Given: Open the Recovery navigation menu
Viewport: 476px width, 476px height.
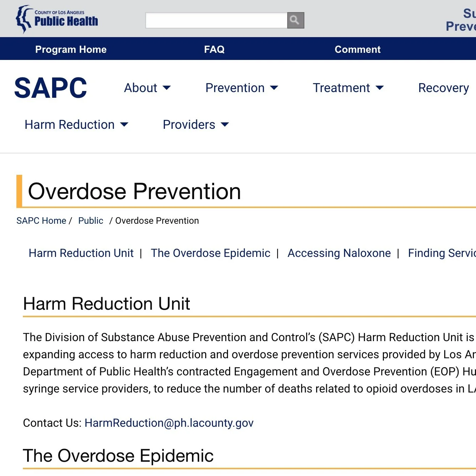Looking at the screenshot, I should [444, 88].
